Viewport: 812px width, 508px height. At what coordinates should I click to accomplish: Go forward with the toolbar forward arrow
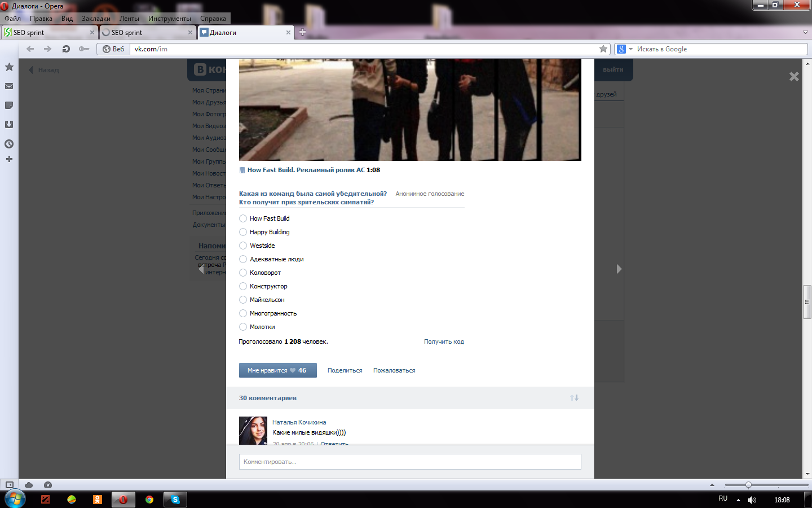pyautogui.click(x=48, y=49)
